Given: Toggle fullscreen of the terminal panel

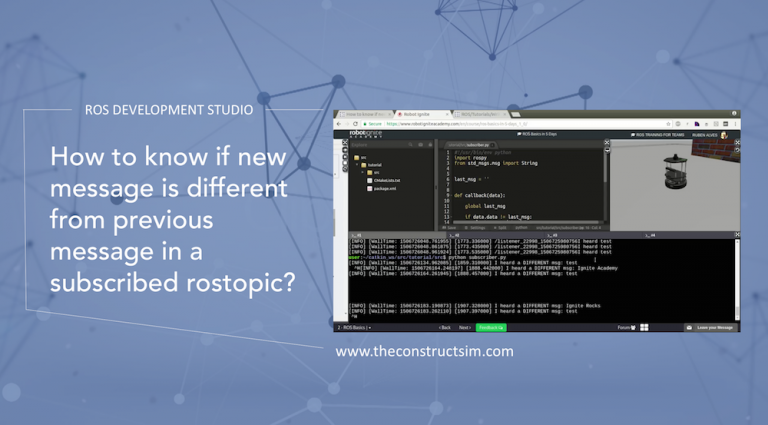Looking at the screenshot, I should pos(737,235).
